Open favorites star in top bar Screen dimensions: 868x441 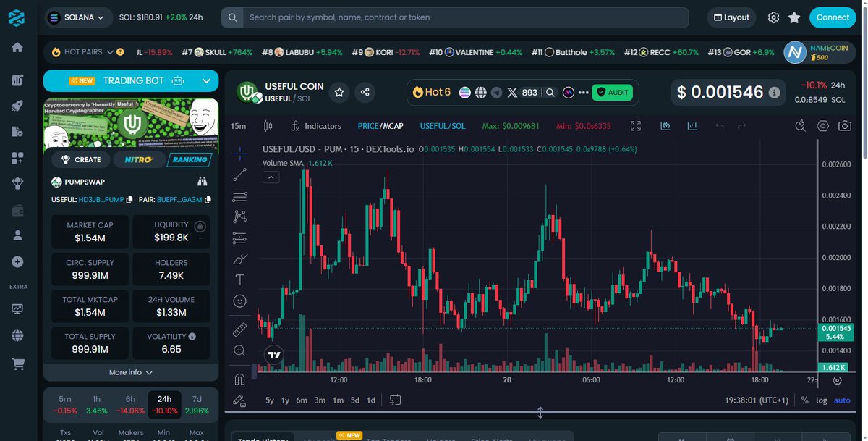[794, 17]
